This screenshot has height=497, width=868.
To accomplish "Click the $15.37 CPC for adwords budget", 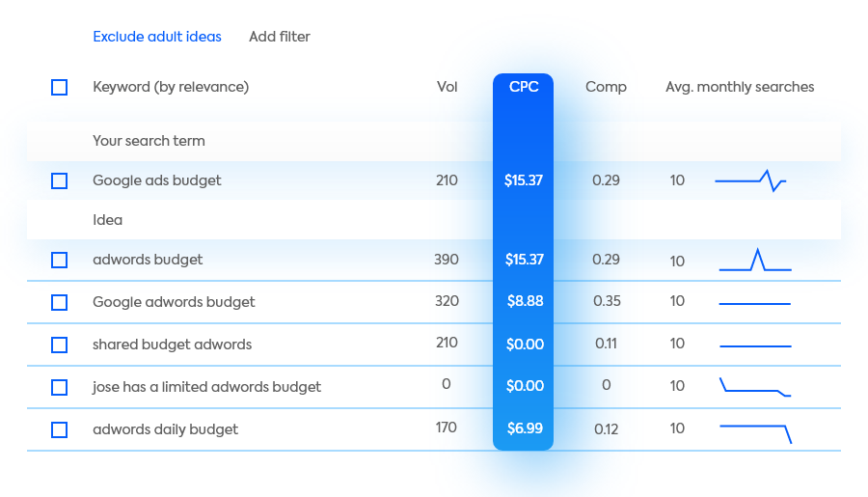I will [x=525, y=260].
